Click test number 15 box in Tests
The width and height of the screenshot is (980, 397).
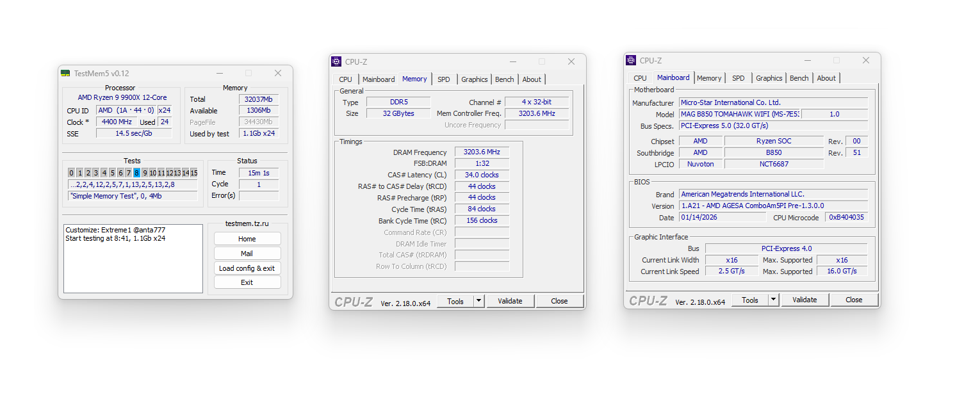[193, 173]
